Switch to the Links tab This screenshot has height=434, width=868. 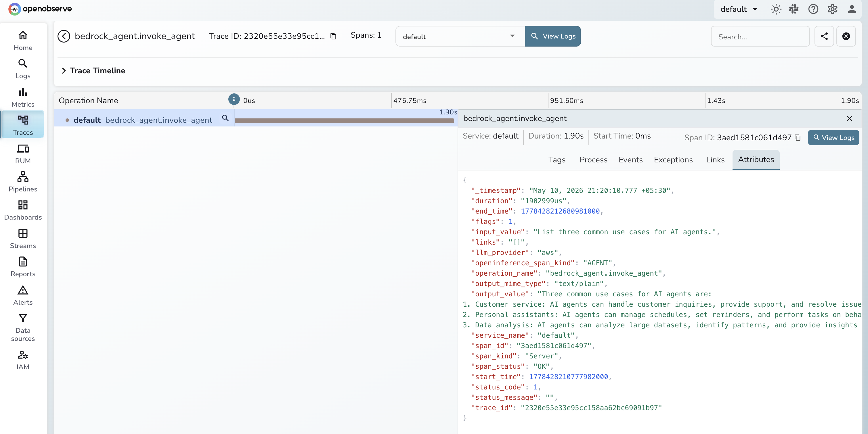[715, 160]
